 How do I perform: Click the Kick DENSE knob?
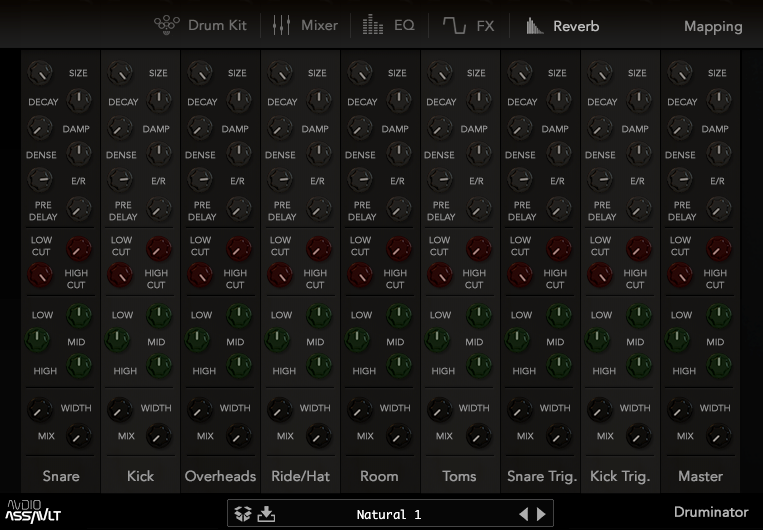click(159, 154)
